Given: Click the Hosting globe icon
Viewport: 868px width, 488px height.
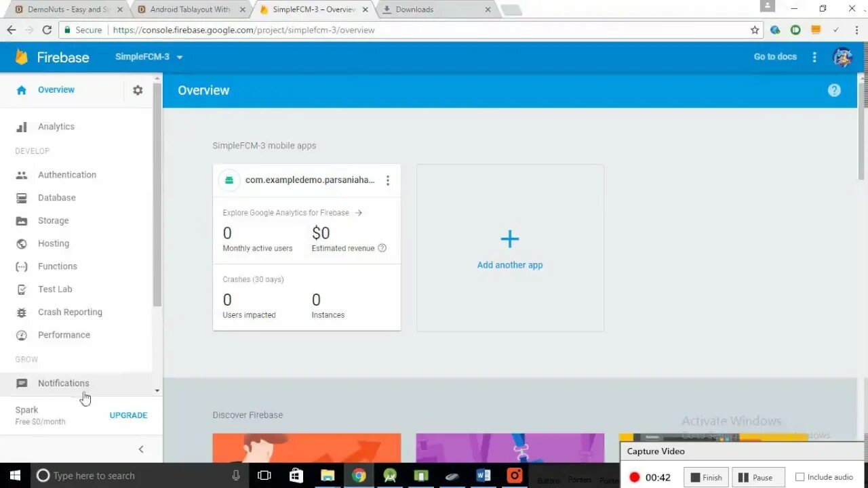Looking at the screenshot, I should tap(22, 244).
